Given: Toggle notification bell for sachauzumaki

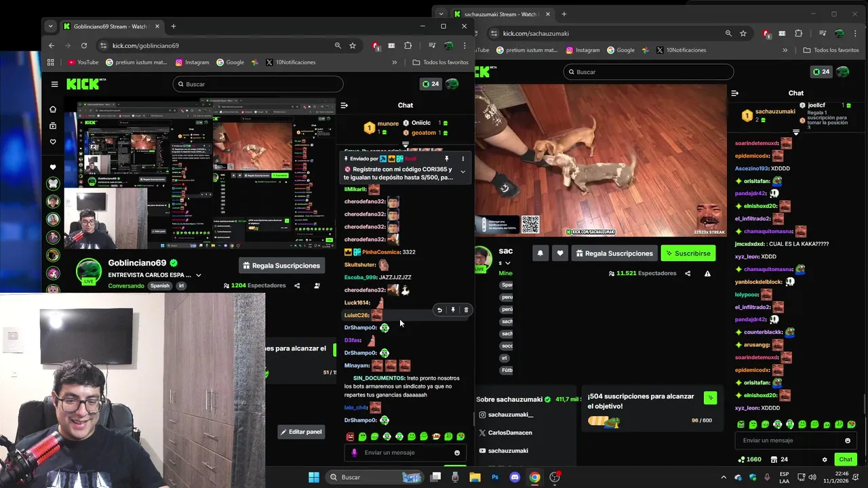Looking at the screenshot, I should [540, 253].
